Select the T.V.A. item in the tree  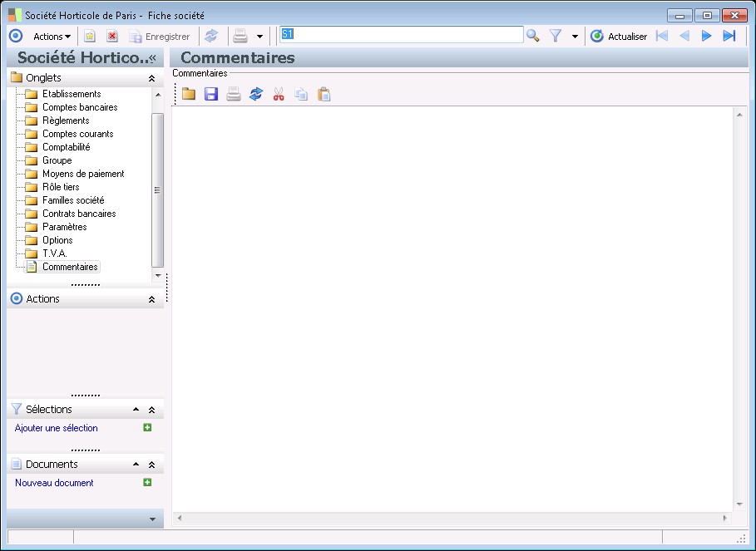tap(54, 253)
